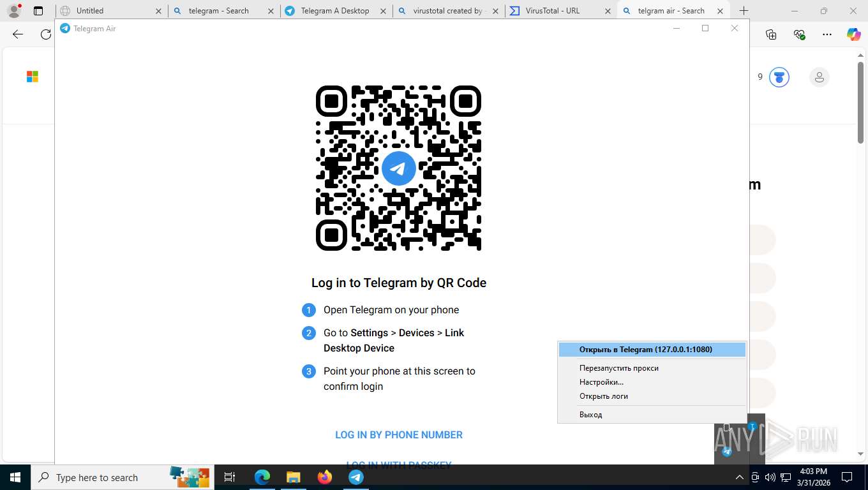Open the rewards badge icon

[x=779, y=77]
